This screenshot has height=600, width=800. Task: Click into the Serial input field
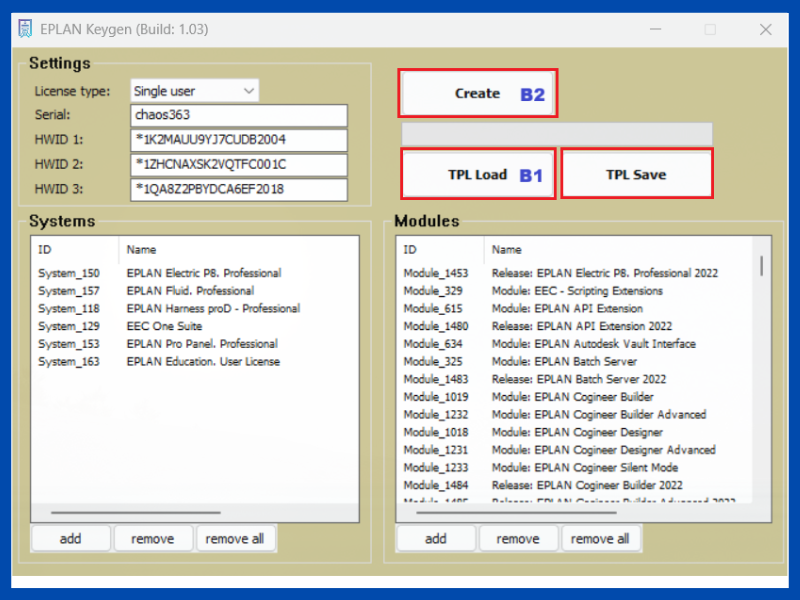click(x=239, y=115)
